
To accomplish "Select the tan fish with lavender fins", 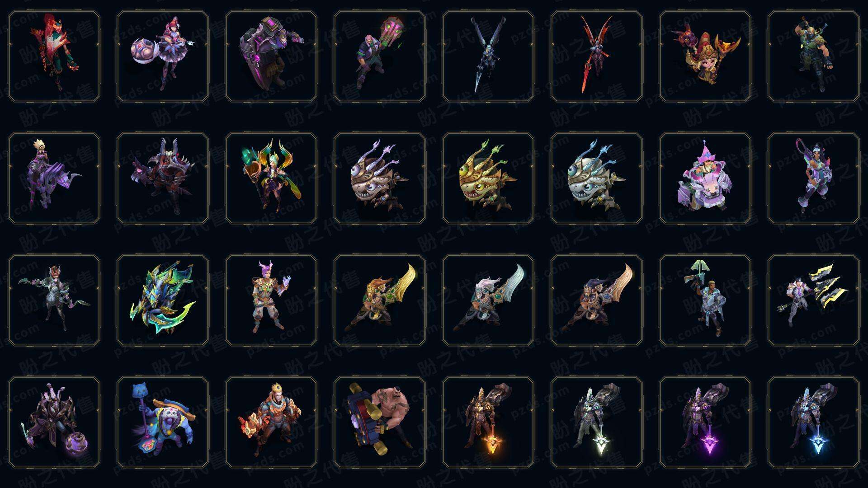I will (380, 178).
